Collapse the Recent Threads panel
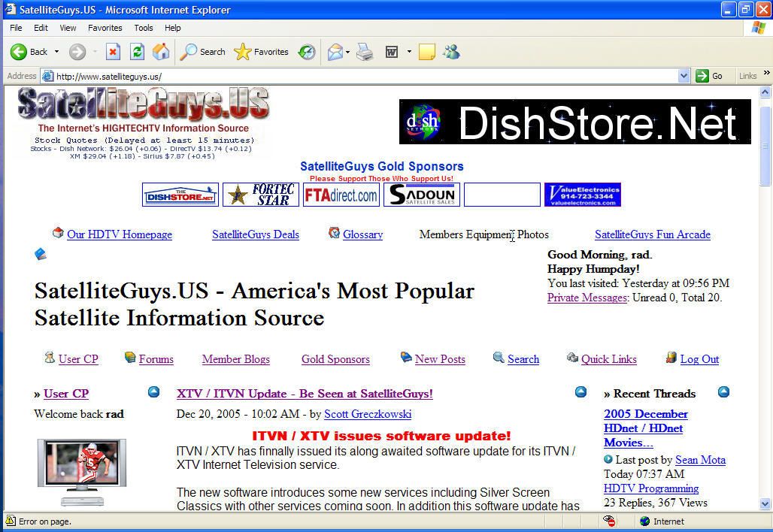The height and width of the screenshot is (532, 773). [x=723, y=392]
